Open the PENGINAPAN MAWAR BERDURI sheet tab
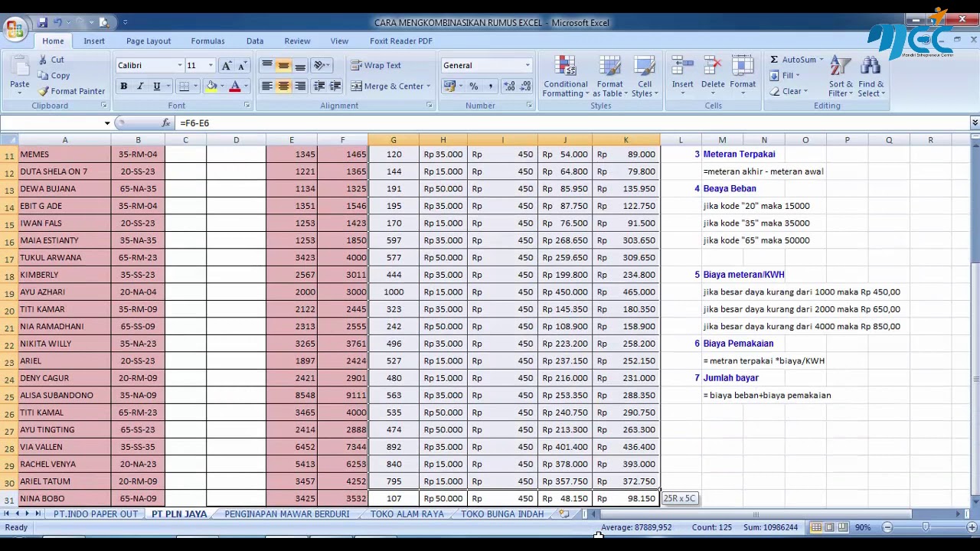The width and height of the screenshot is (980, 551). (x=286, y=514)
